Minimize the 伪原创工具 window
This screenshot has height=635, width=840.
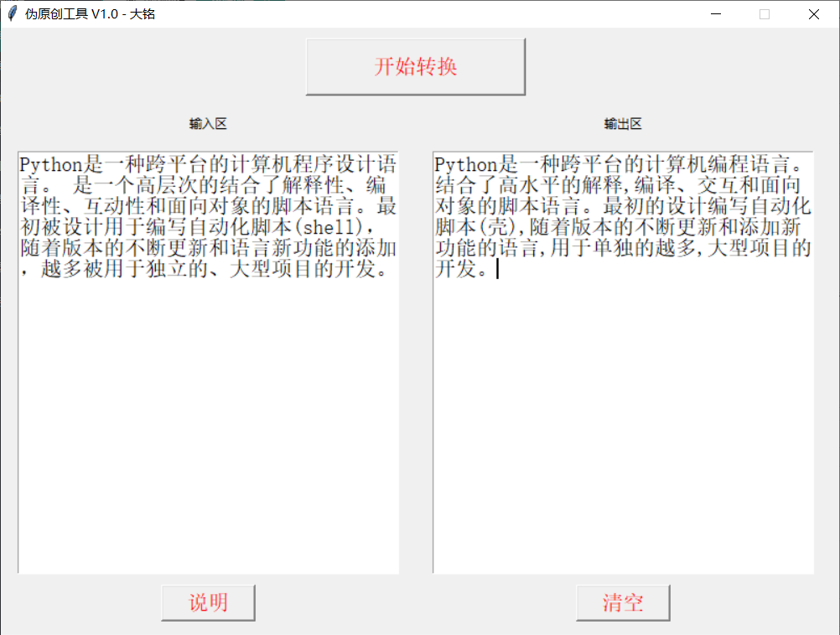(717, 14)
